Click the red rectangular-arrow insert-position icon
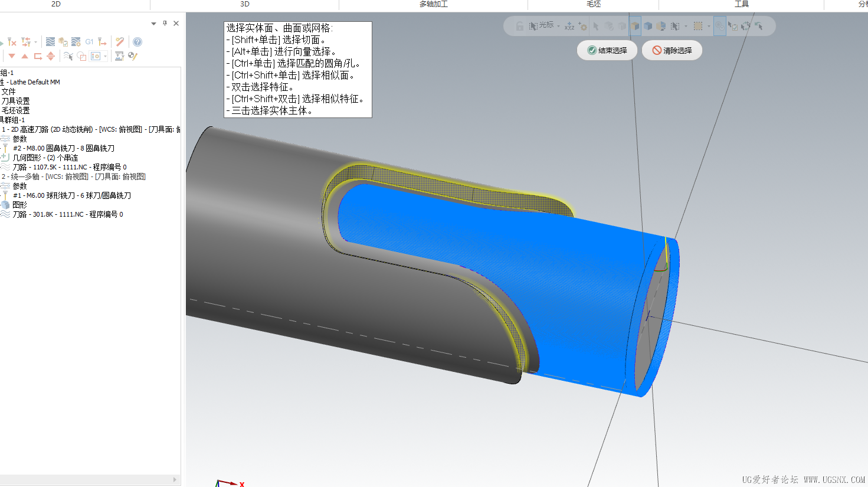 38,56
